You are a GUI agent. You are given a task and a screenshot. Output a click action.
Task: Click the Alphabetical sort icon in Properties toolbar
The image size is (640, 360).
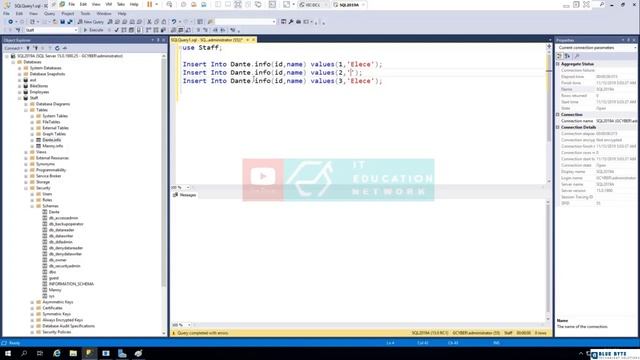click(567, 56)
